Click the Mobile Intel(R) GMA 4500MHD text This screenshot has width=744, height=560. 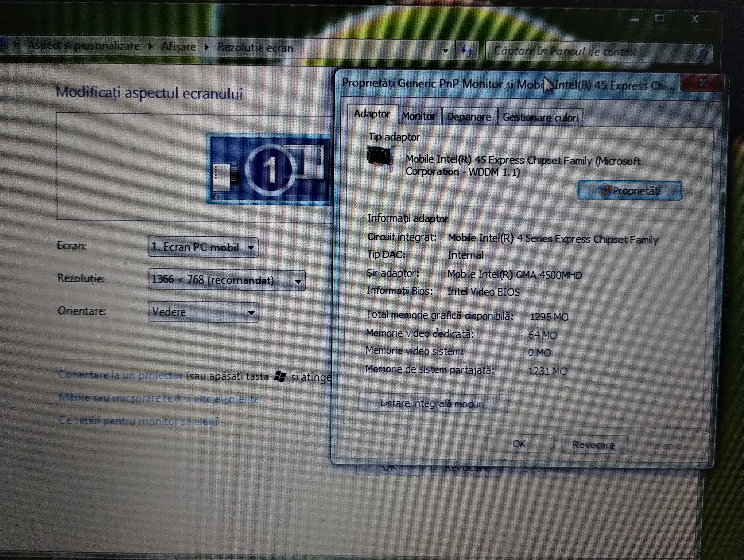pos(514,275)
